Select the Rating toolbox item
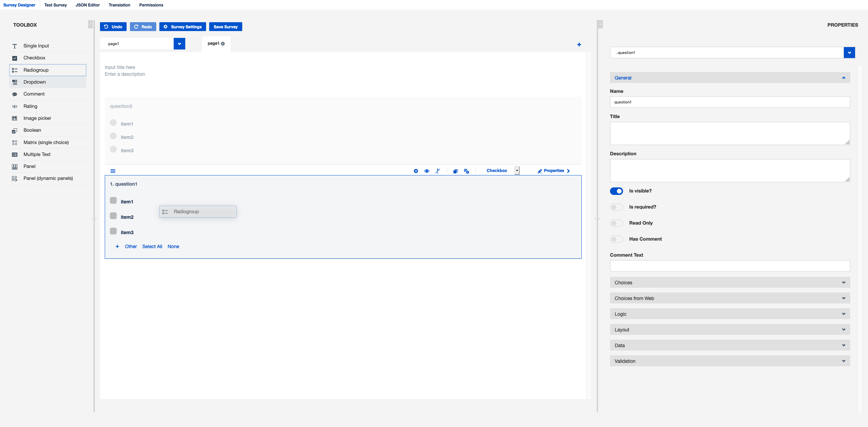This screenshot has width=868, height=427. 30,106
